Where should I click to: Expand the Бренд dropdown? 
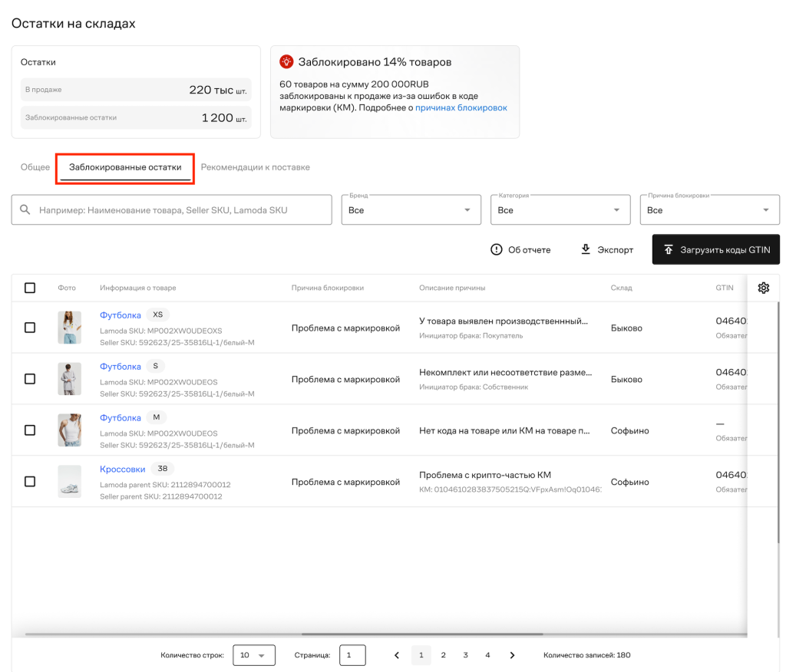pyautogui.click(x=411, y=210)
